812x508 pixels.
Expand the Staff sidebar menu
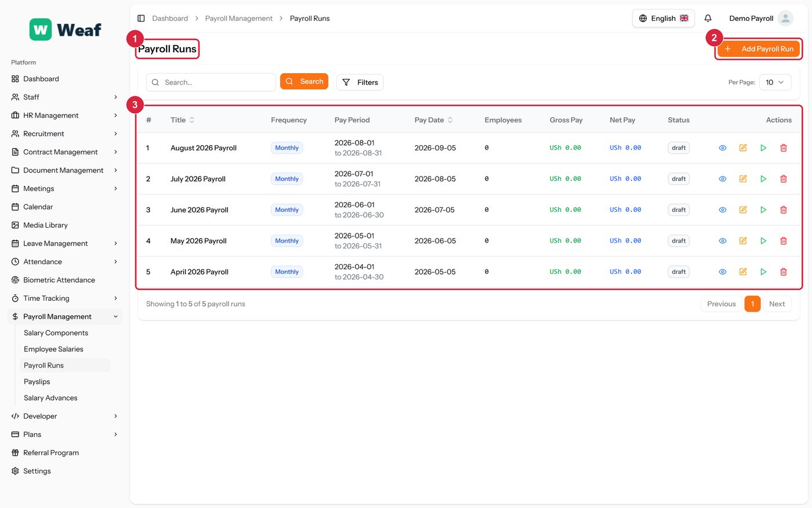[x=64, y=97]
